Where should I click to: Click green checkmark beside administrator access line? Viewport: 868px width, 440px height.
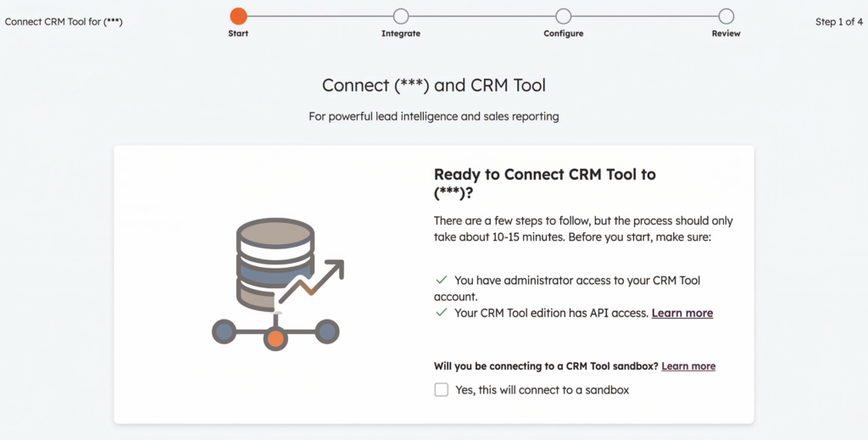(x=441, y=280)
